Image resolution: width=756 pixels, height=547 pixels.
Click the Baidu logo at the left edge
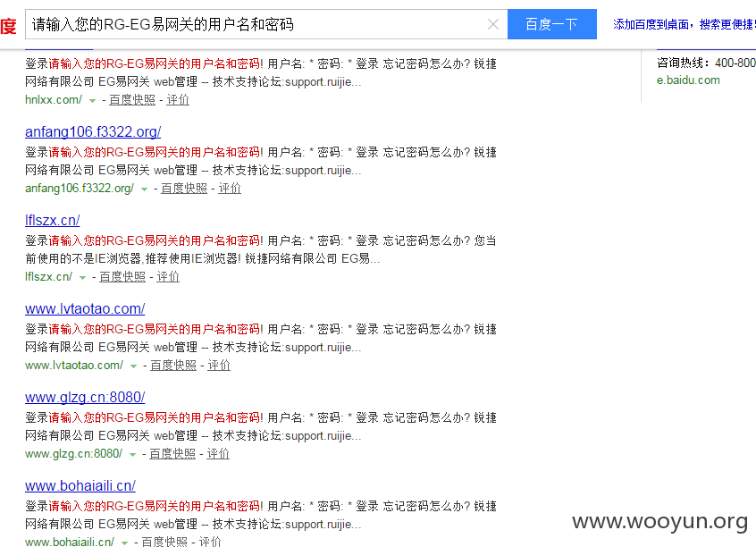8,25
